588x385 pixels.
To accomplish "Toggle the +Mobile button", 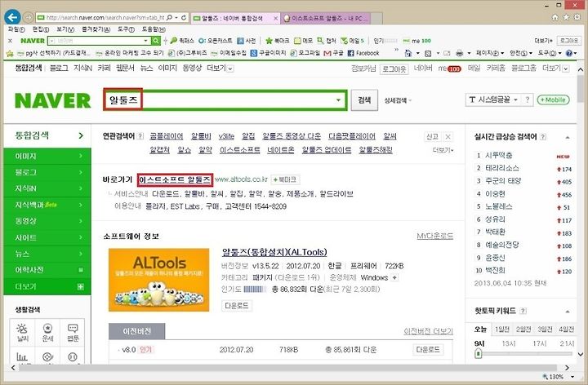I will (x=553, y=100).
